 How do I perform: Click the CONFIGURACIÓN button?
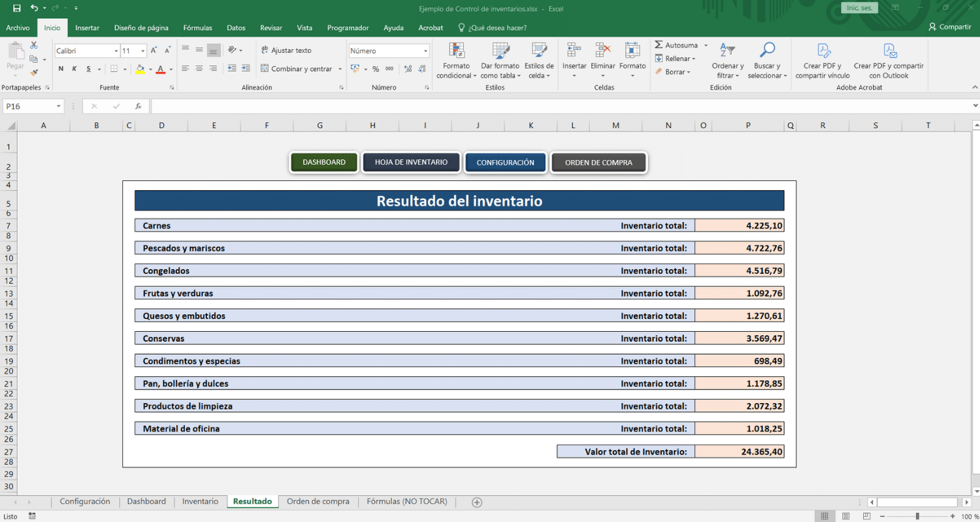[505, 163]
